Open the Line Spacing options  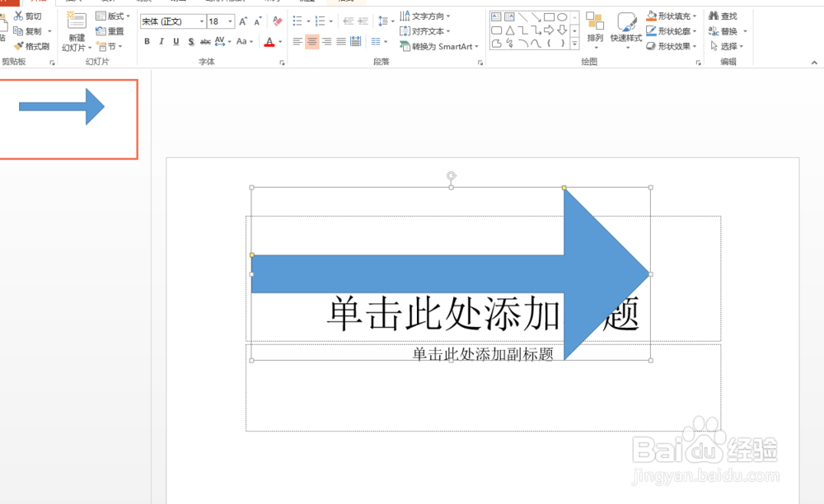[x=386, y=21]
